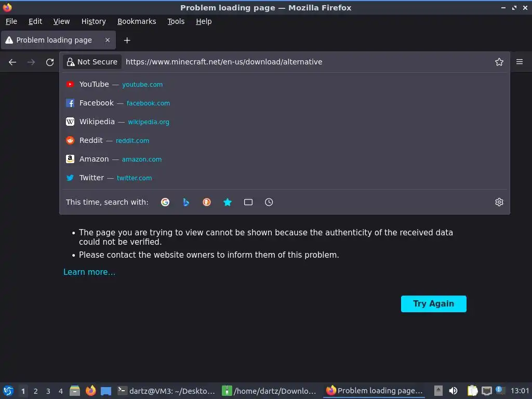Open search settings gear icon

[499, 202]
